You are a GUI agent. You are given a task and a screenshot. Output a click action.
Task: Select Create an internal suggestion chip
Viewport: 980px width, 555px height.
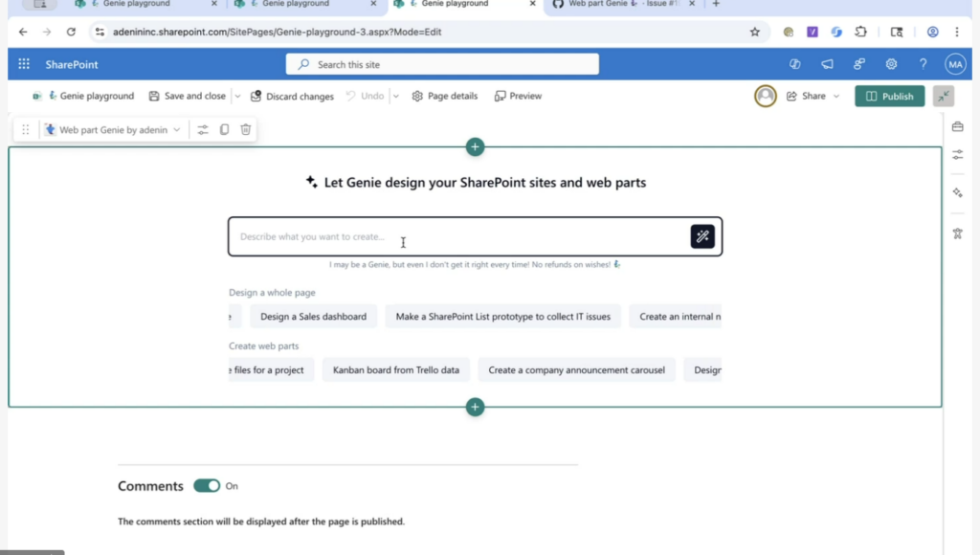tap(676, 316)
